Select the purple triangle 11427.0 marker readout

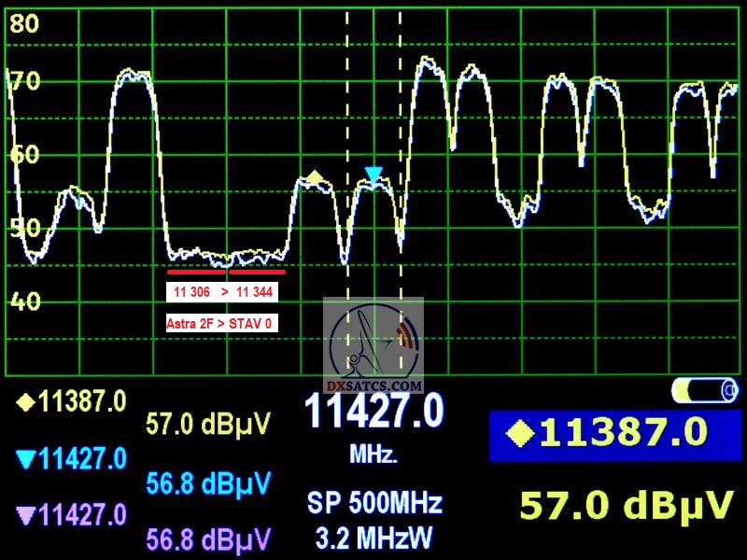[71, 514]
